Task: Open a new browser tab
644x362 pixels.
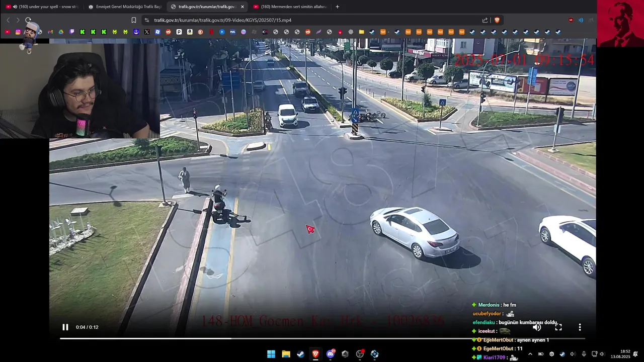Action: (x=337, y=7)
